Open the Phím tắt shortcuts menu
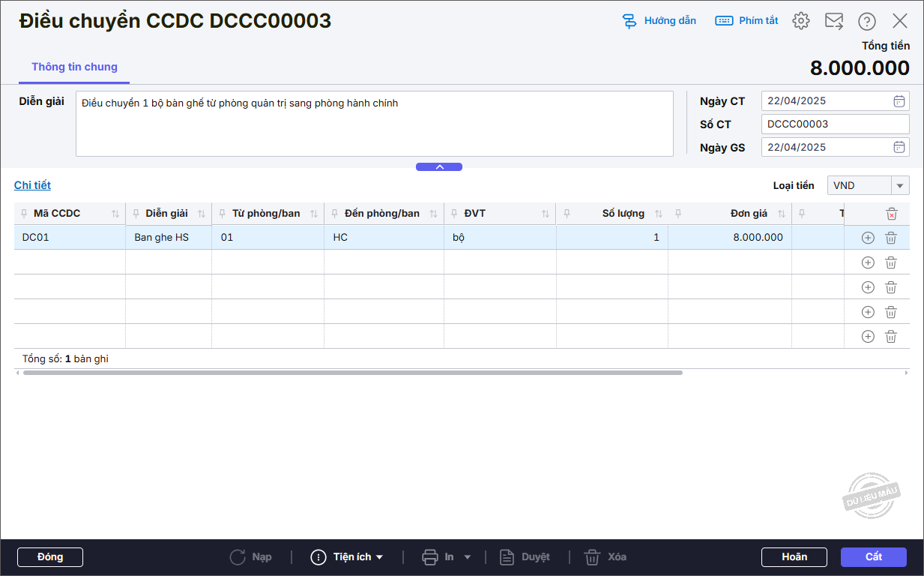Image resolution: width=924 pixels, height=576 pixels. [746, 21]
